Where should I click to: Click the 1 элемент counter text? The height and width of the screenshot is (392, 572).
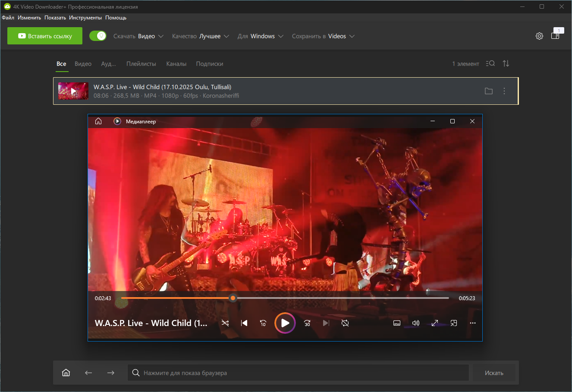coord(465,64)
